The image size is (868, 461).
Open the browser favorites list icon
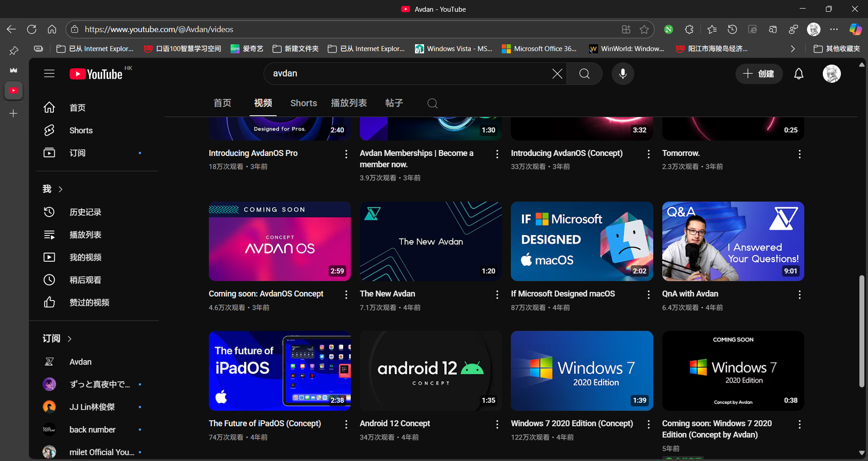[712, 29]
